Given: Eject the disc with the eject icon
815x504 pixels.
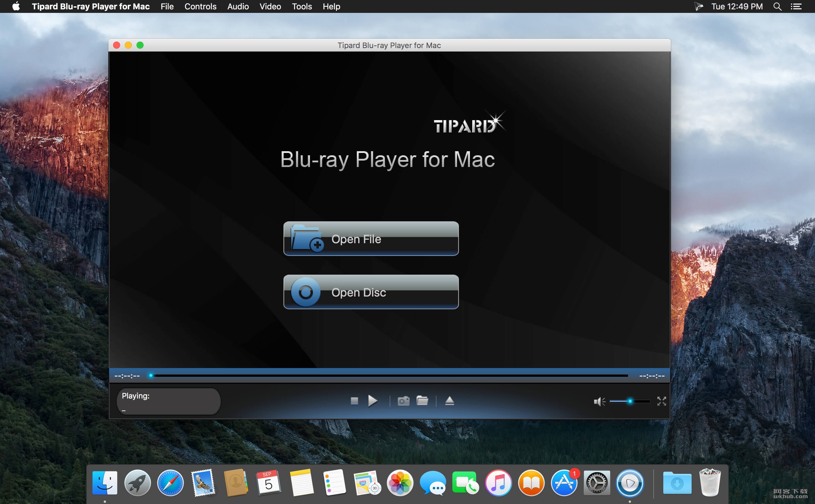Looking at the screenshot, I should coord(449,401).
